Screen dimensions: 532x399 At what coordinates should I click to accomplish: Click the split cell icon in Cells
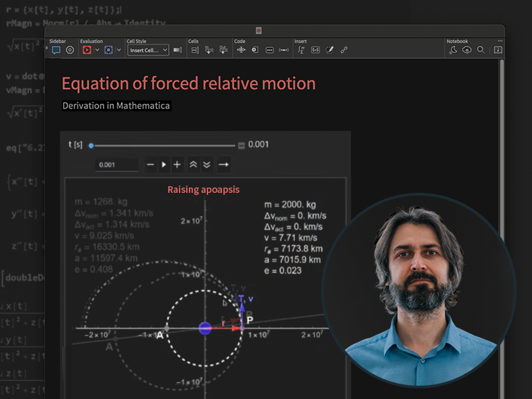click(x=209, y=51)
